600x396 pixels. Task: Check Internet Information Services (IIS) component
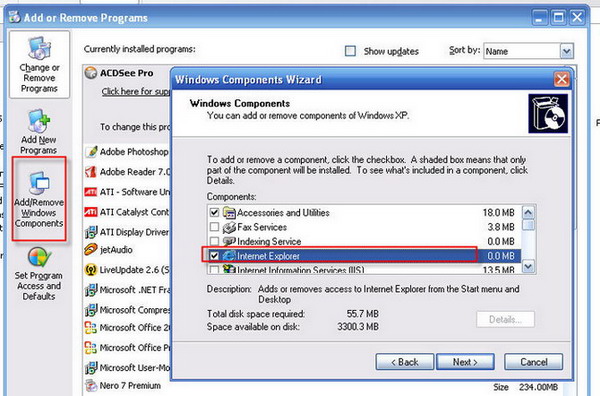(214, 269)
